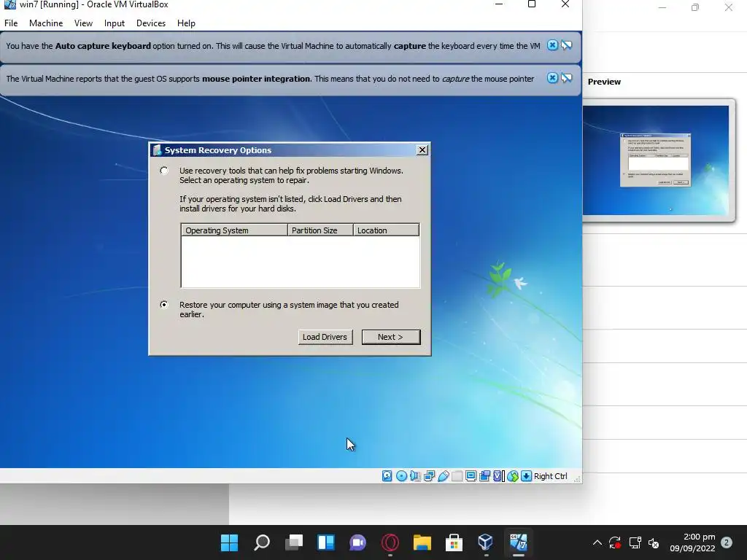The image size is (747, 560).
Task: Open the Windows Start menu
Action: (229, 542)
